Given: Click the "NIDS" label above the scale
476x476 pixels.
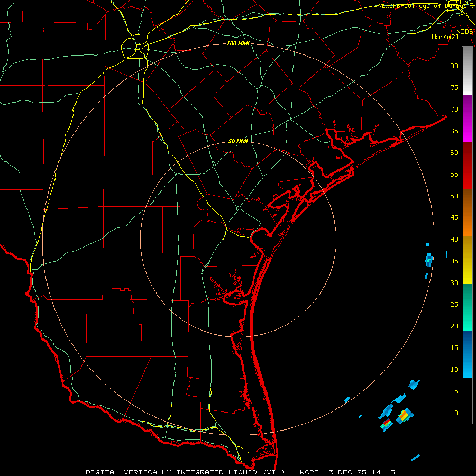Looking at the screenshot, I should pos(464,31).
